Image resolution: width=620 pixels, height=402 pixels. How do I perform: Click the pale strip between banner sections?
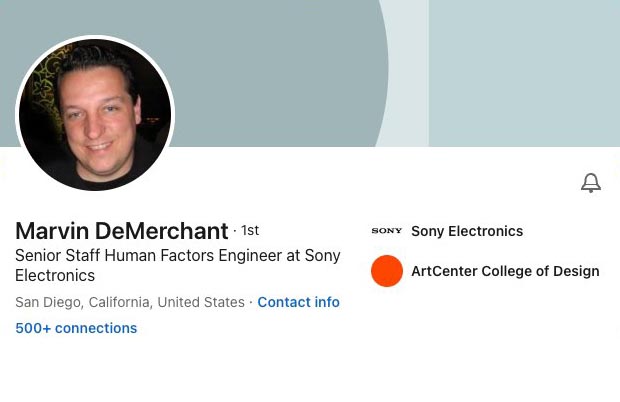click(410, 70)
